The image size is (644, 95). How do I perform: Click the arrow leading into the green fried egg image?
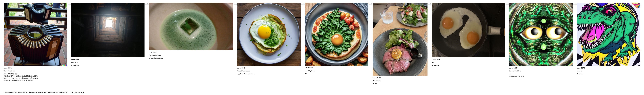pyautogui.click(x=235, y=4)
